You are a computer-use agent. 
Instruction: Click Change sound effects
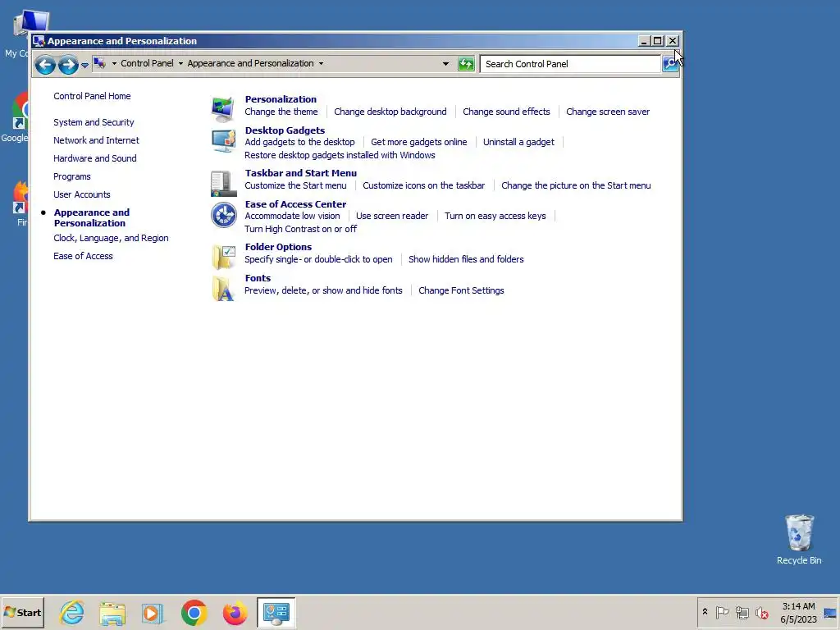[x=506, y=112]
